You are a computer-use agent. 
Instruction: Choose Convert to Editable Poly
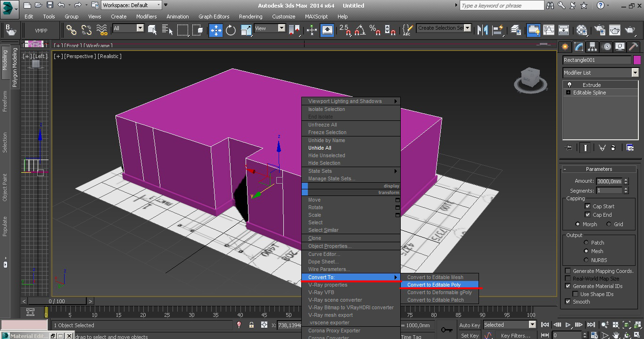434,285
